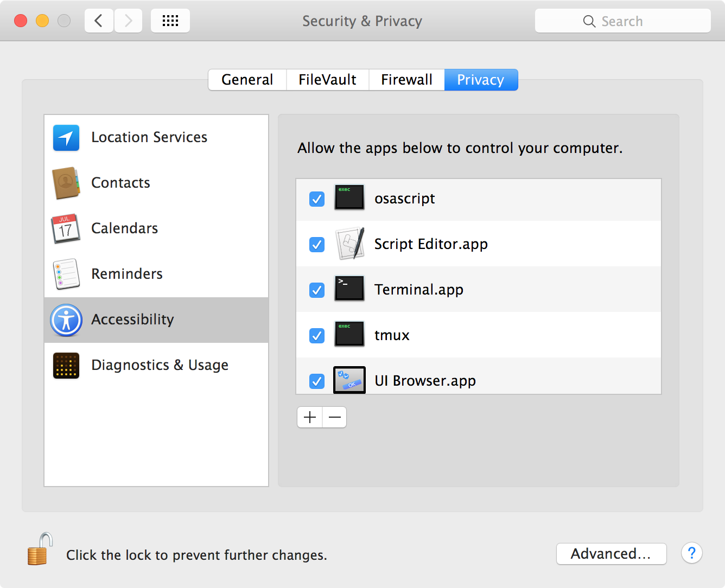
Task: Click the osascript exec icon
Action: pos(349,197)
